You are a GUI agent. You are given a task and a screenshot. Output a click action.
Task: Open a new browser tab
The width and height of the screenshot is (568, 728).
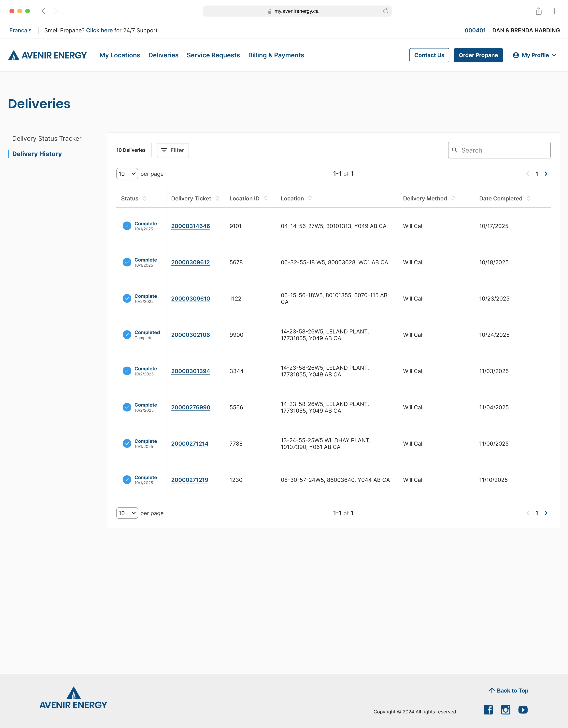coord(554,11)
